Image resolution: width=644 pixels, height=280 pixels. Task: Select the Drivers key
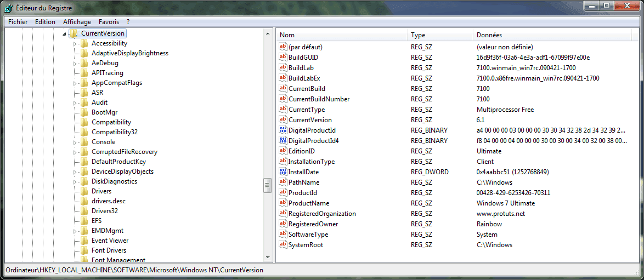point(101,191)
